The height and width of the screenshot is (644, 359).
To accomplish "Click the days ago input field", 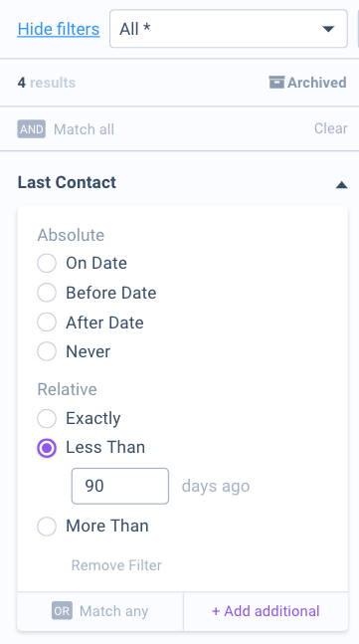I will point(119,486).
